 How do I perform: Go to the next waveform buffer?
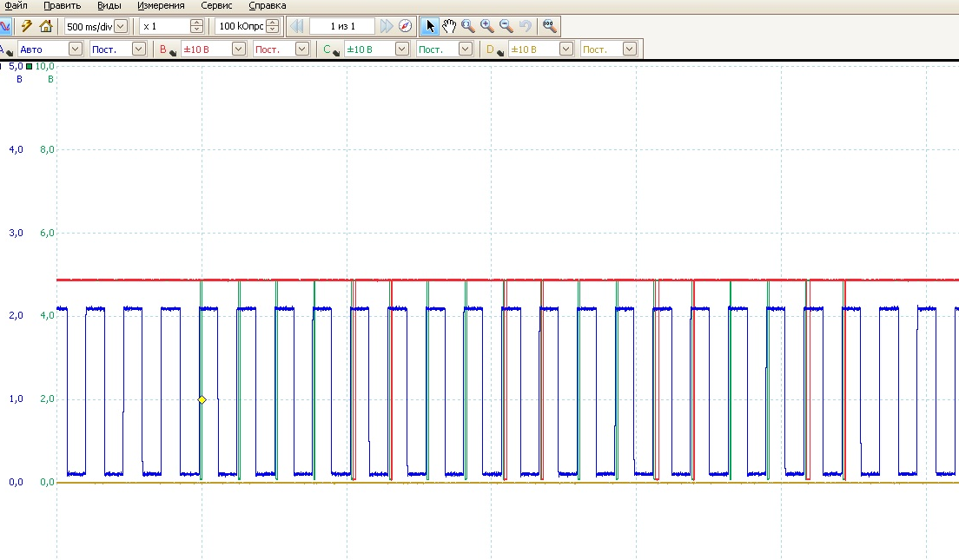[x=387, y=26]
